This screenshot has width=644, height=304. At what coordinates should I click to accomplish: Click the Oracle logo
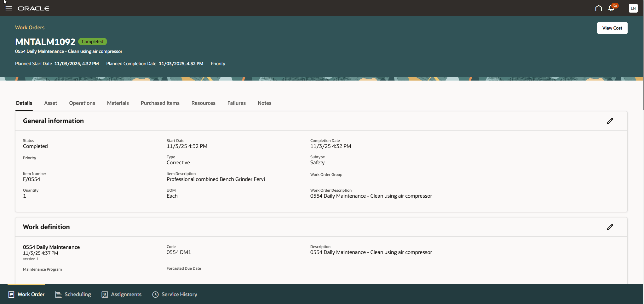tap(34, 8)
